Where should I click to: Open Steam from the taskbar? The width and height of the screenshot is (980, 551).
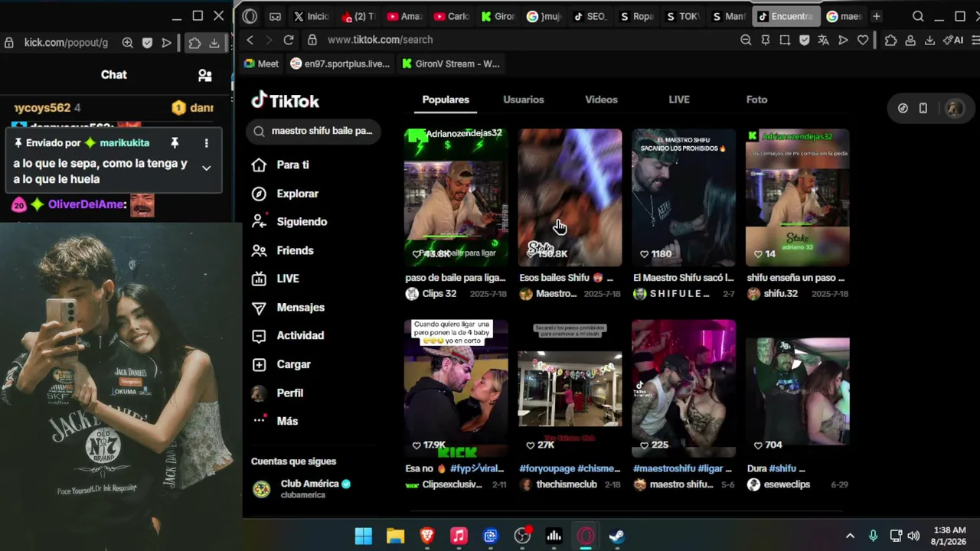(x=616, y=536)
